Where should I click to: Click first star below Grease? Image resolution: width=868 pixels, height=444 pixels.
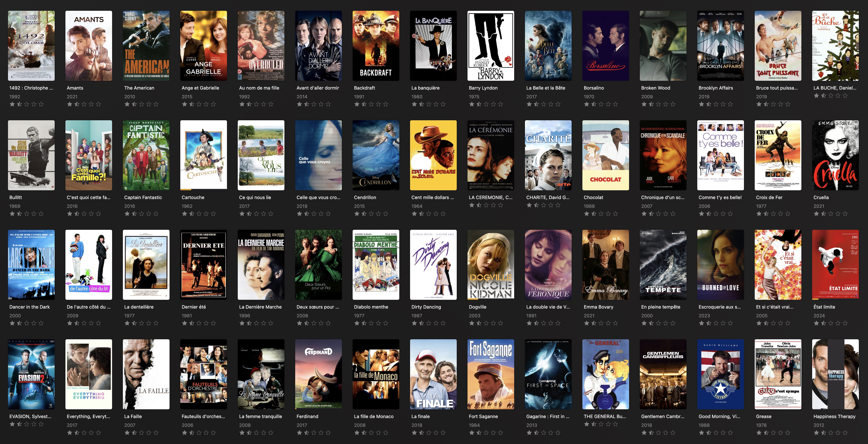pyautogui.click(x=759, y=433)
